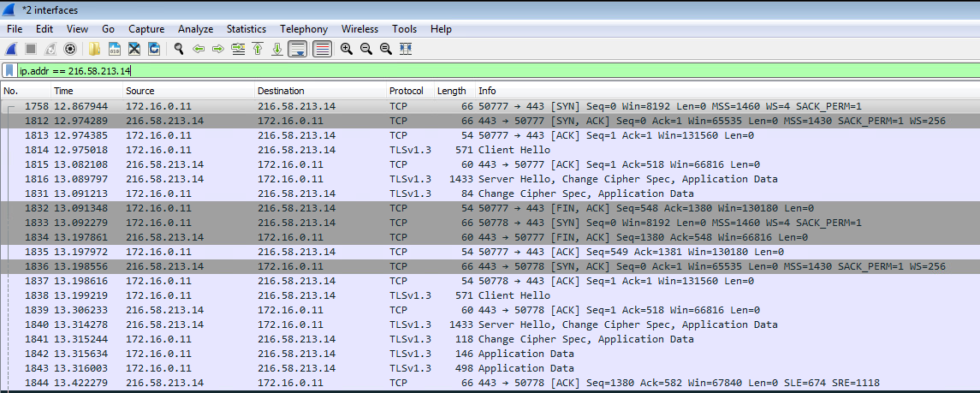Image resolution: width=980 pixels, height=393 pixels.
Task: Select packet 1812 SYN, ACK row
Action: (490, 121)
